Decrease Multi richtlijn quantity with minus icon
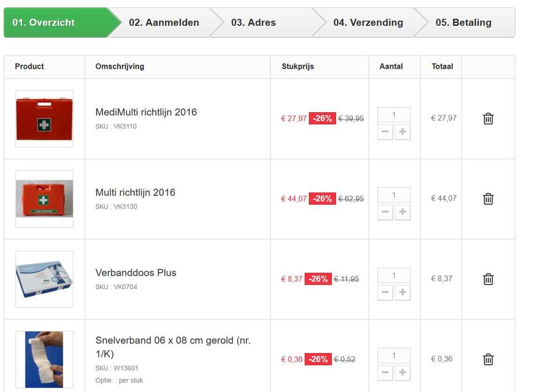The height and width of the screenshot is (392, 550). point(384,212)
